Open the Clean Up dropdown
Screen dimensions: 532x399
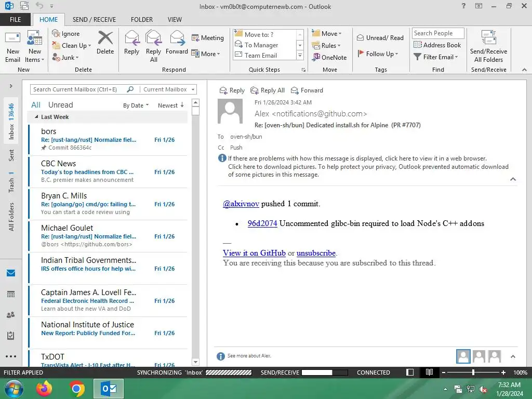click(72, 46)
